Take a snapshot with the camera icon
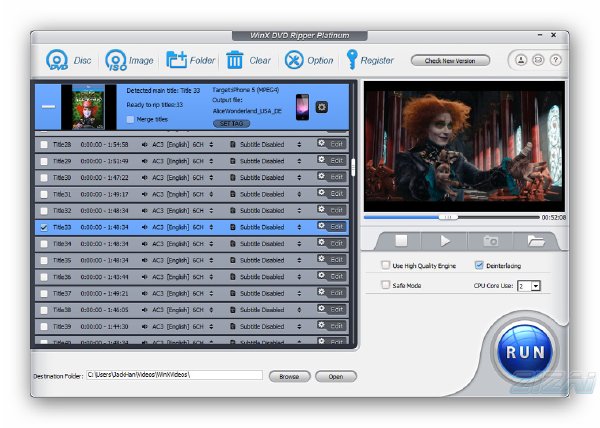The height and width of the screenshot is (428, 600). [x=490, y=241]
